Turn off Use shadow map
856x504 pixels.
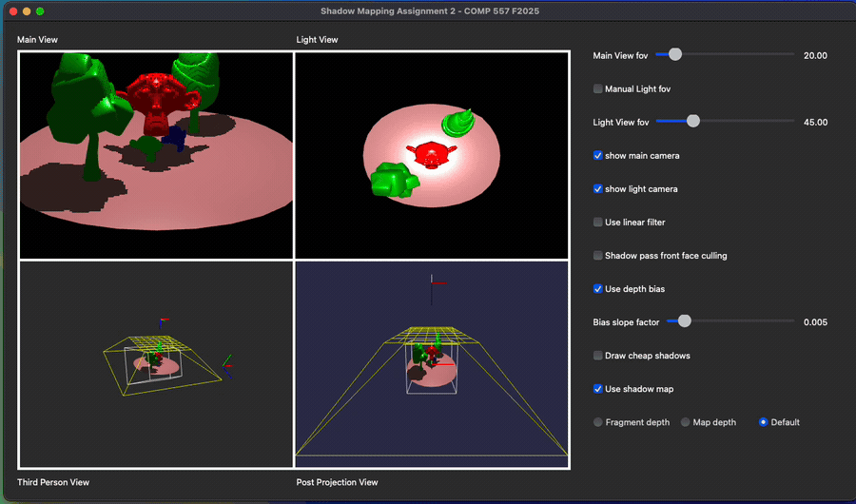598,389
